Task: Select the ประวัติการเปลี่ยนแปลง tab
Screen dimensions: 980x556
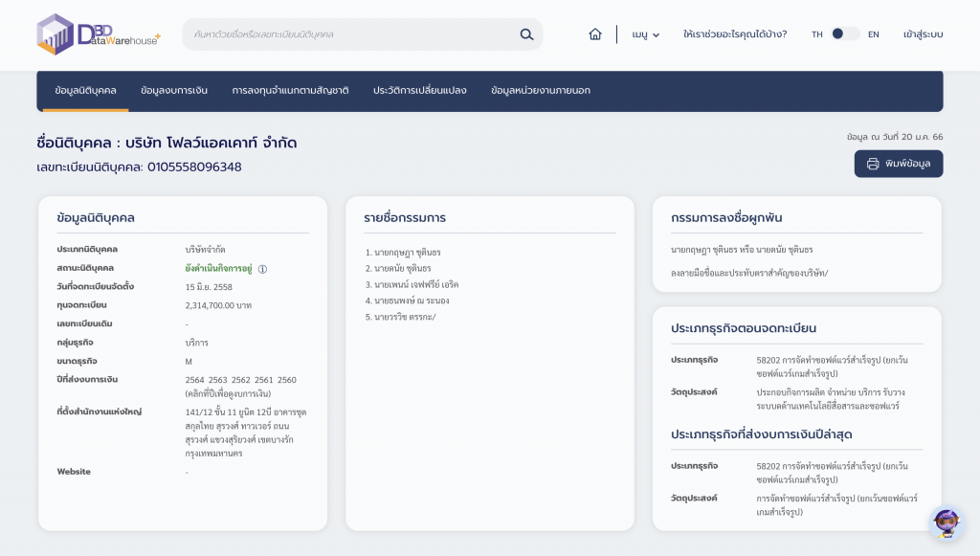Action: click(420, 91)
